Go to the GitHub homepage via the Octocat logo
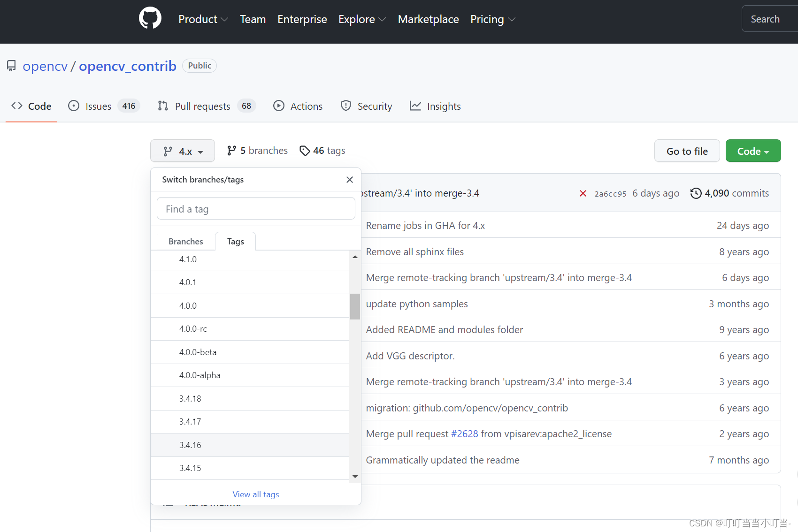 [x=150, y=19]
